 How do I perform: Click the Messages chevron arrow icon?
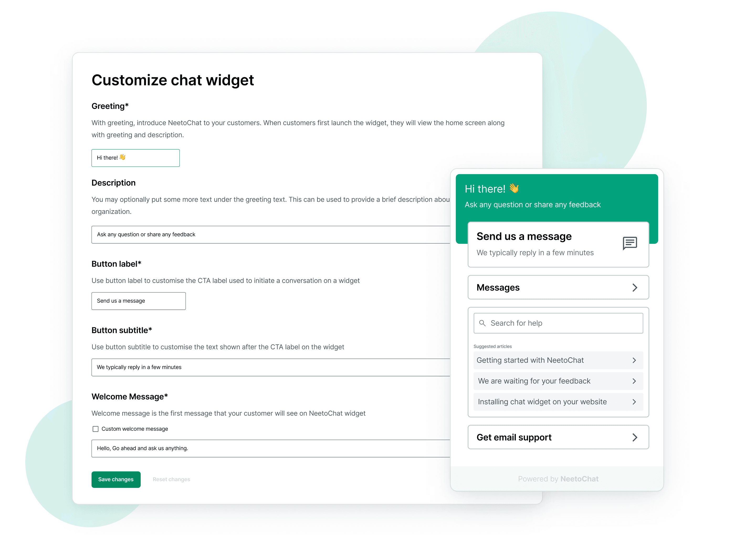point(635,287)
